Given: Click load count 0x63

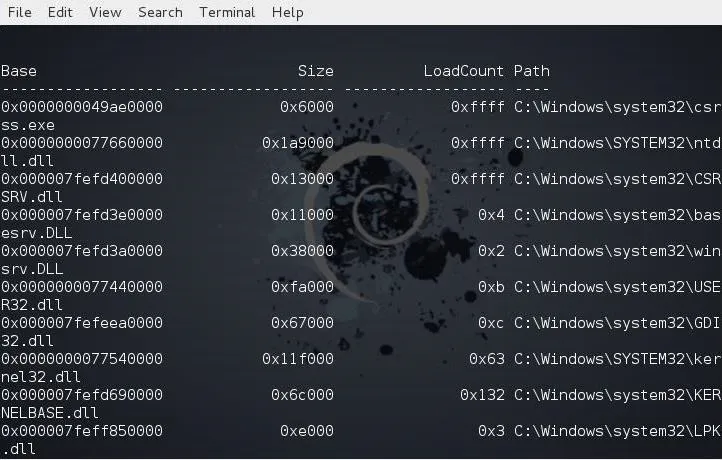Looking at the screenshot, I should [x=487, y=359].
